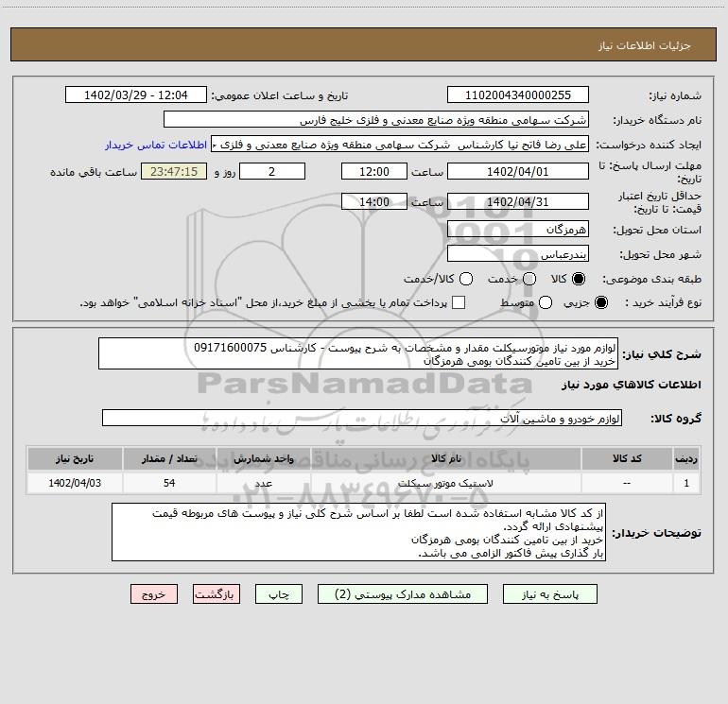Click the unit cell عدد
Viewport: 728px width, 704px height.
[263, 484]
